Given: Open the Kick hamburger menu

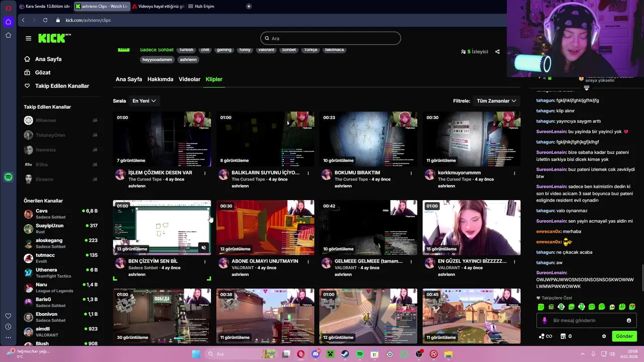Looking at the screenshot, I should 28,38.
